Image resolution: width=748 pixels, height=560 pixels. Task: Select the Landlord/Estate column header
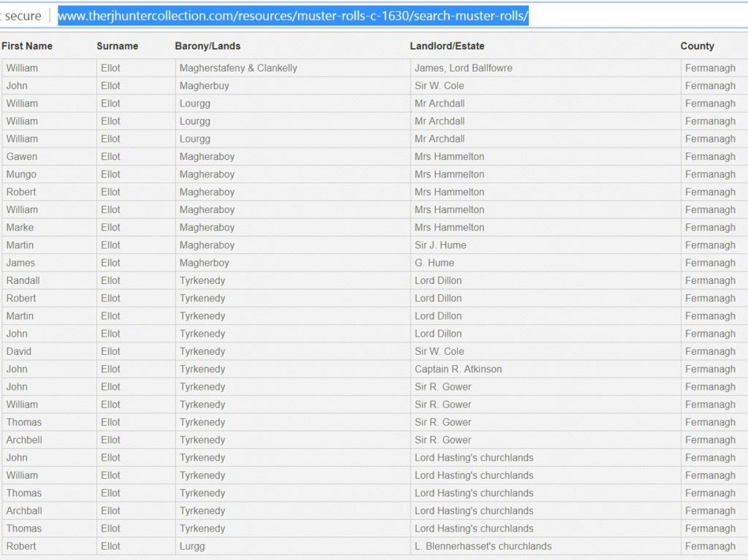pyautogui.click(x=447, y=46)
